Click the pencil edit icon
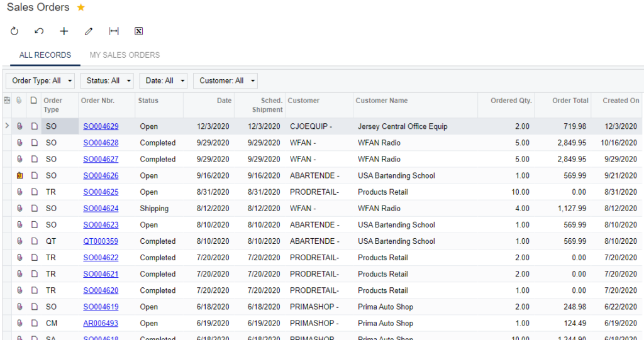 (89, 31)
